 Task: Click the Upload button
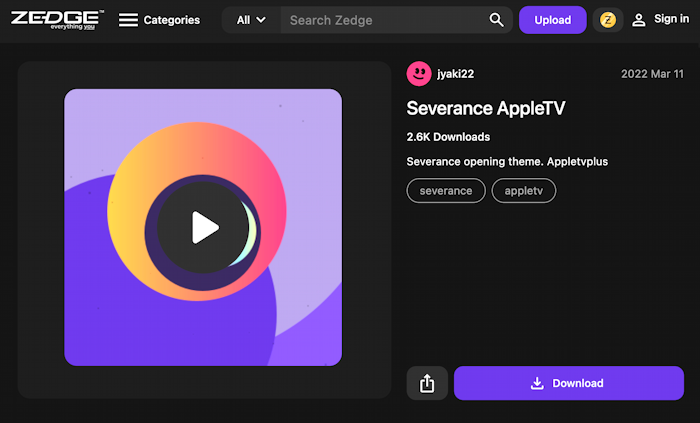tap(553, 20)
